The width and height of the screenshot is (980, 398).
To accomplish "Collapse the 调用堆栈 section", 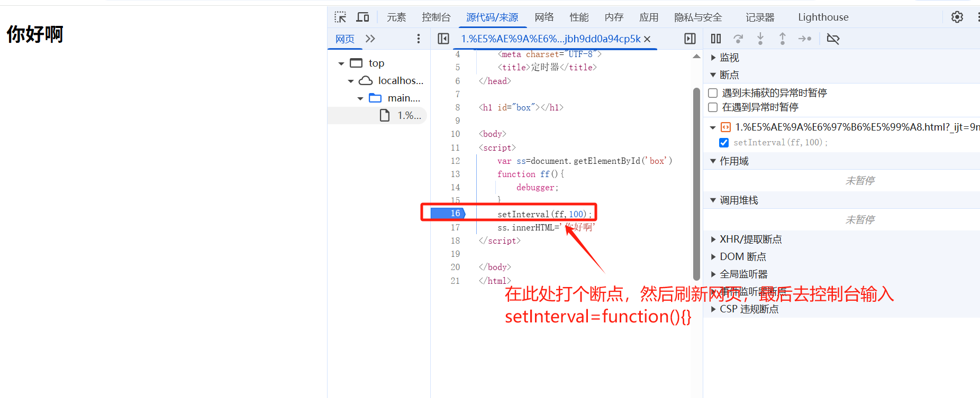I will (x=713, y=200).
